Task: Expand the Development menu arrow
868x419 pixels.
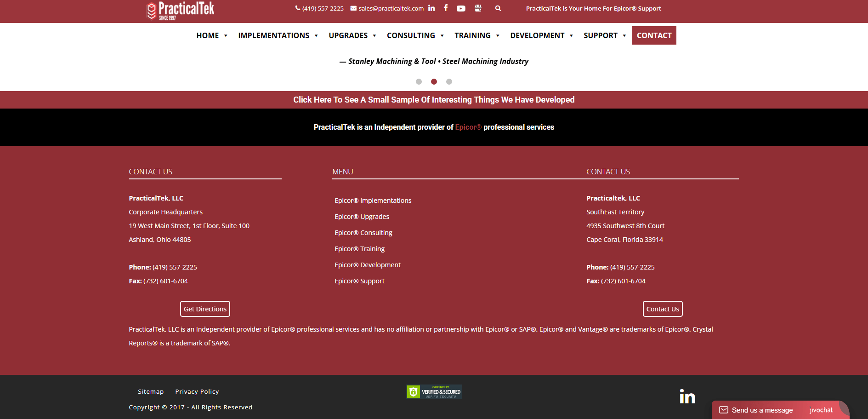Action: (x=571, y=36)
